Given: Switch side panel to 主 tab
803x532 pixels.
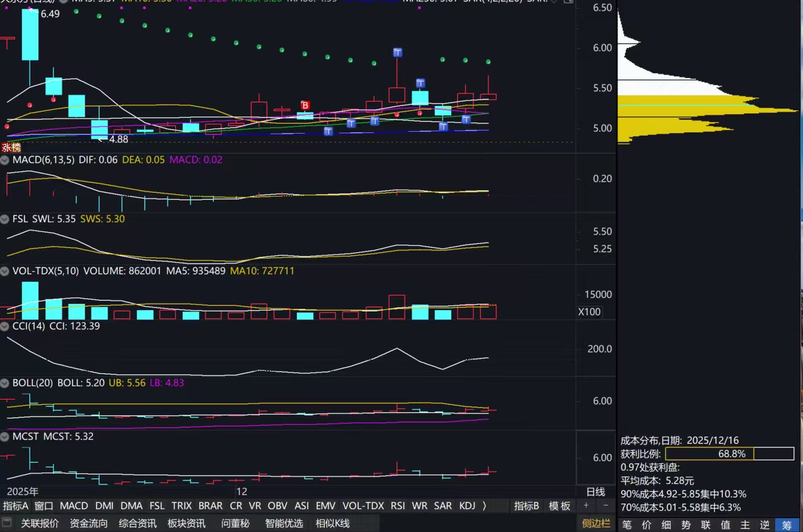Looking at the screenshot, I should [745, 524].
